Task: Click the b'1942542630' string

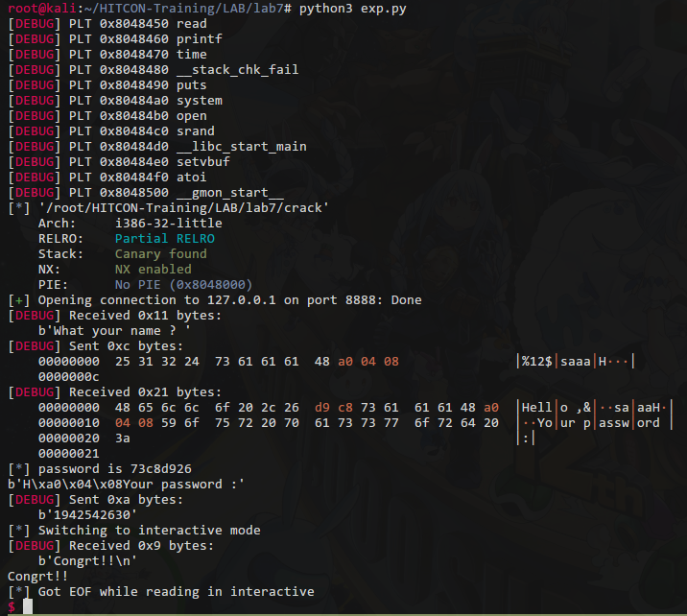Action: click(88, 515)
